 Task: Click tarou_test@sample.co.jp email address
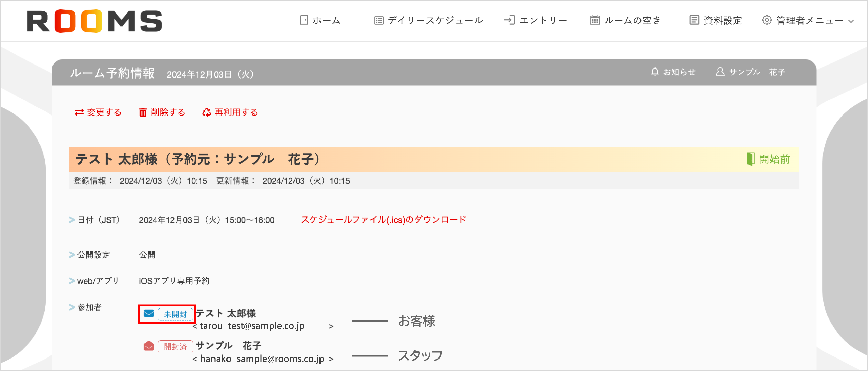tap(252, 326)
